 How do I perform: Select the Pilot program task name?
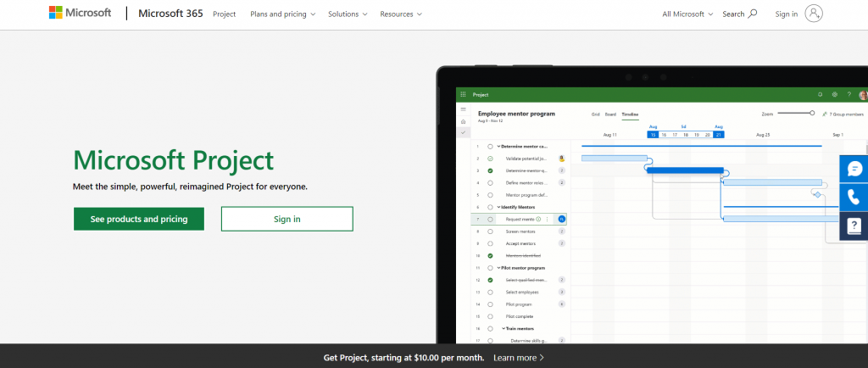pyautogui.click(x=519, y=304)
